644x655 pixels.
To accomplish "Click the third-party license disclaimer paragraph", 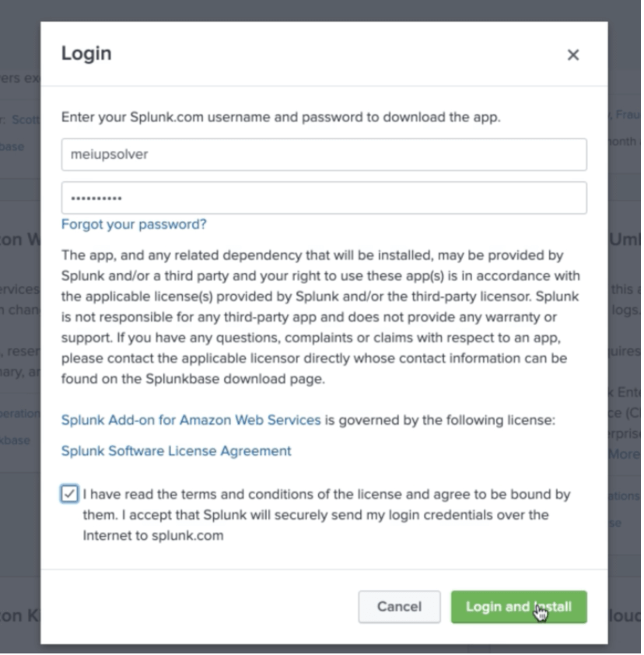I will point(320,317).
